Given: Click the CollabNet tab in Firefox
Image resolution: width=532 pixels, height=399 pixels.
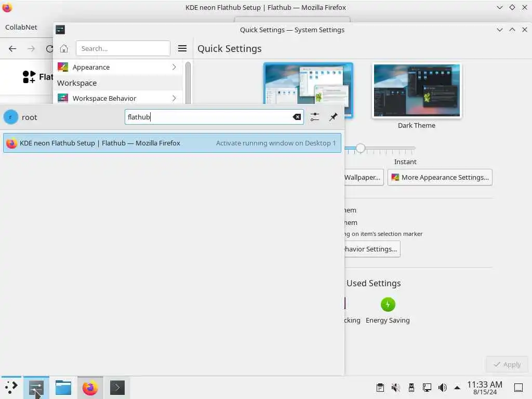Looking at the screenshot, I should pos(21,27).
